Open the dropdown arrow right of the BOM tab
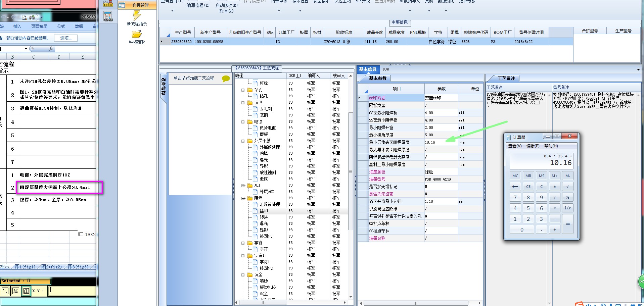The height and width of the screenshot is (306, 644). pyautogui.click(x=638, y=69)
